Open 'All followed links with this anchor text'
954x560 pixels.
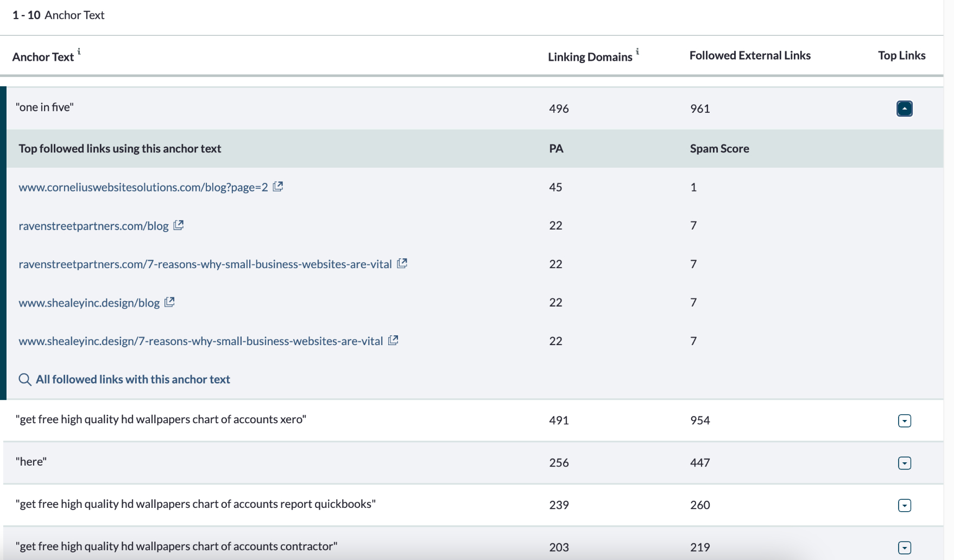[132, 379]
